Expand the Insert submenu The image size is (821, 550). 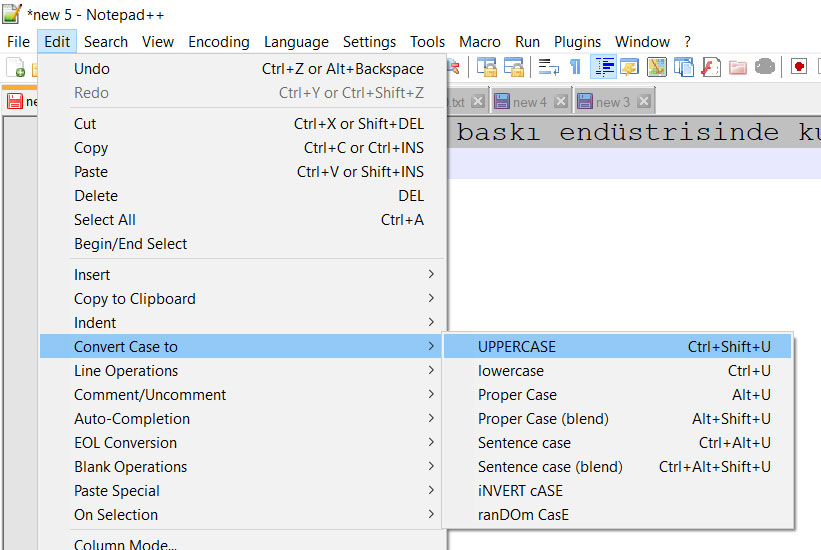[x=243, y=274]
